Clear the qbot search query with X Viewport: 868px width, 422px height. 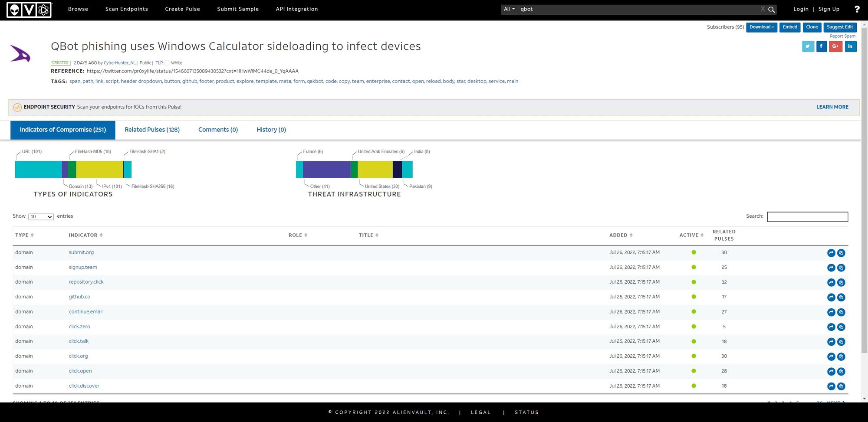tap(763, 9)
